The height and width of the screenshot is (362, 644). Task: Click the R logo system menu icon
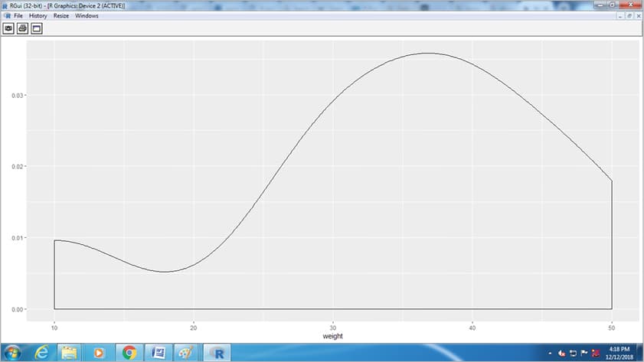[x=6, y=16]
